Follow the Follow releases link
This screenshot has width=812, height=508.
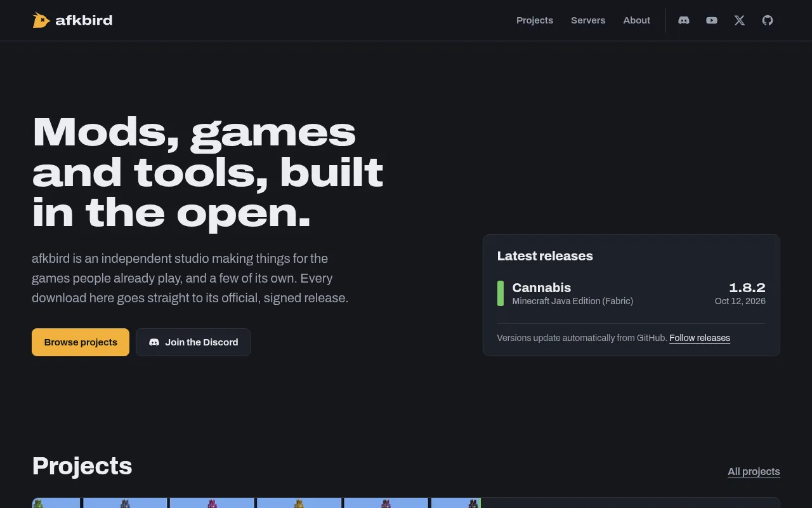pos(700,338)
